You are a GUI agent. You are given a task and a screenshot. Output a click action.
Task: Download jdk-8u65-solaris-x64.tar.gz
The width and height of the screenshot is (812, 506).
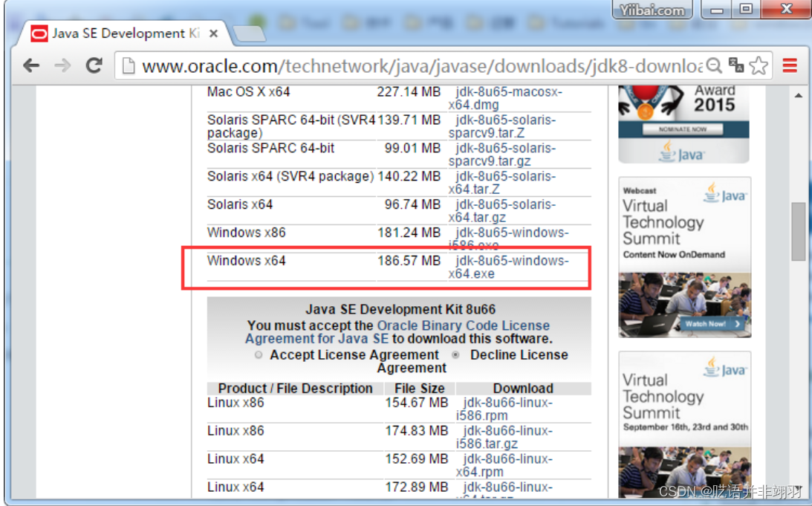pyautogui.click(x=501, y=211)
